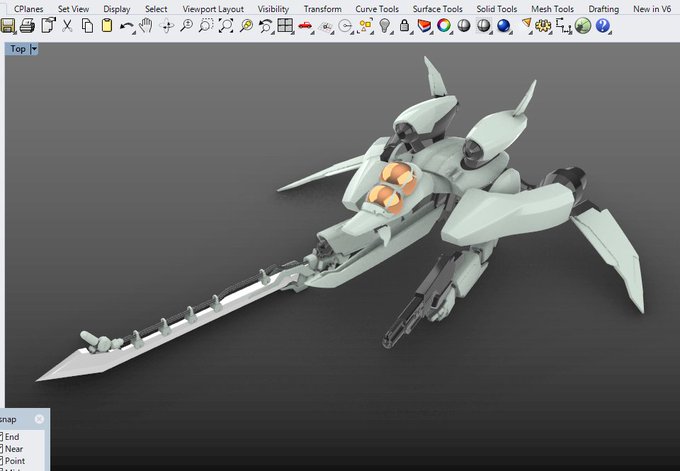
Task: Click the circle osnap toolbar icon
Action: tap(346, 26)
